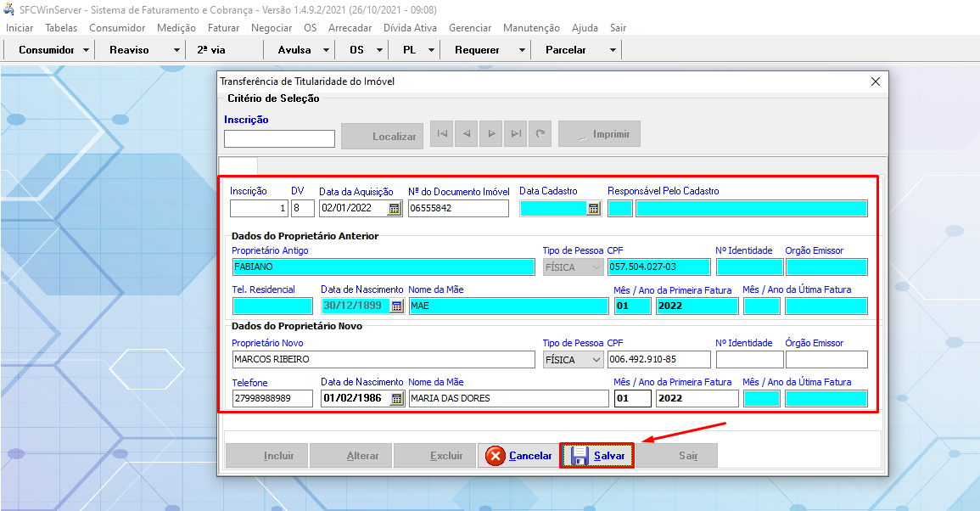980x511 pixels.
Task: Open the Dívida Ativa menu
Action: [x=410, y=28]
